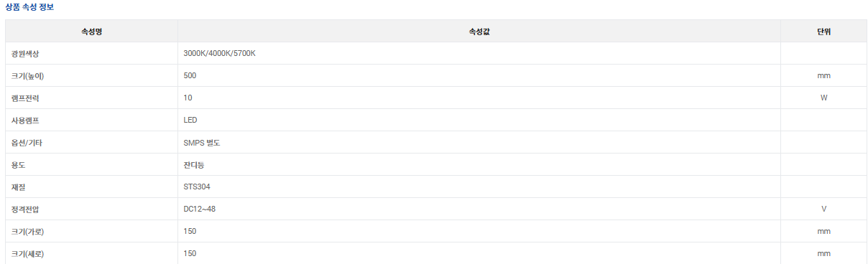Select the 속성명 column header
This screenshot has width=868, height=264.
tap(92, 32)
